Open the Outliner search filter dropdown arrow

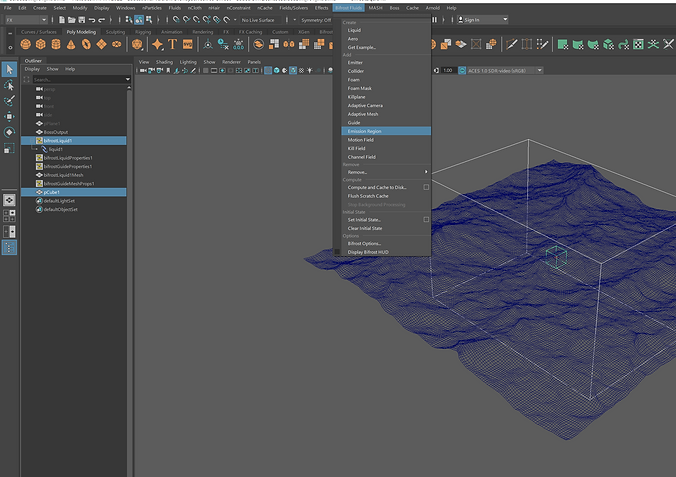[128, 79]
